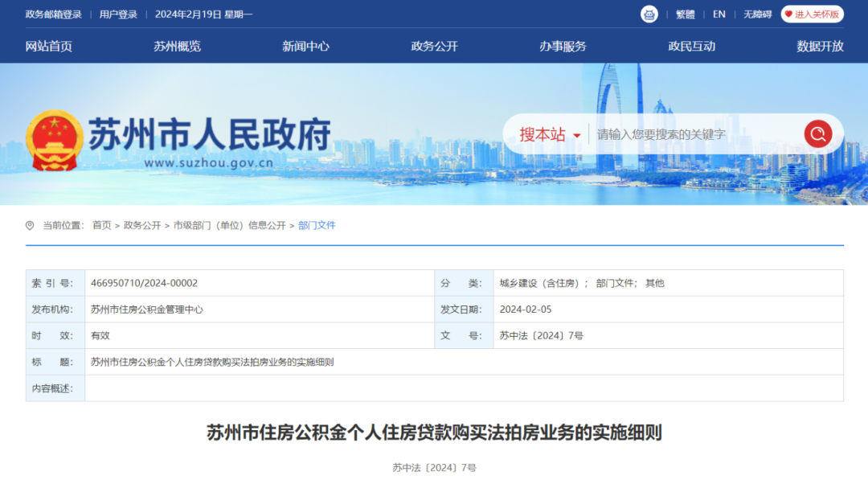Open the 政民互动 menu

coord(692,46)
